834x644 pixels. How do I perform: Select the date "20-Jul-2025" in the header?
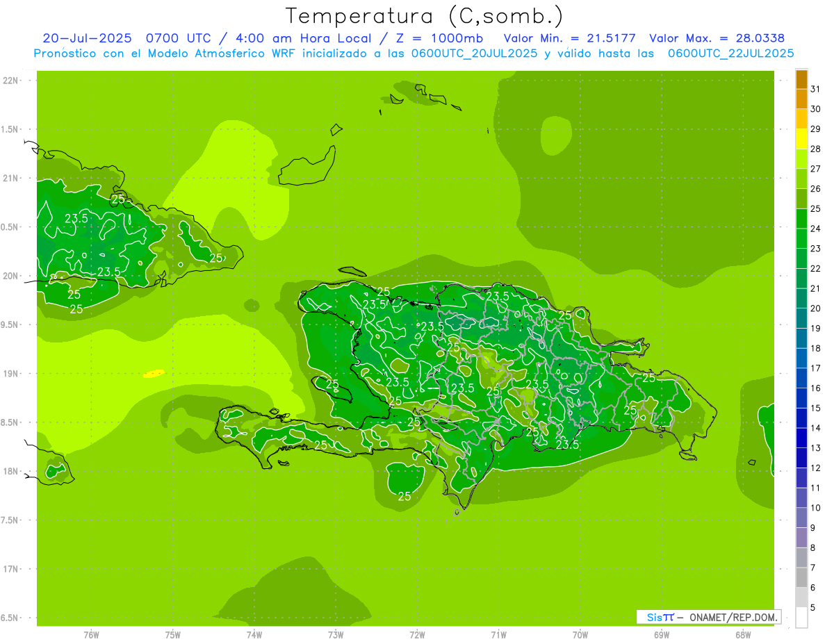[86, 38]
